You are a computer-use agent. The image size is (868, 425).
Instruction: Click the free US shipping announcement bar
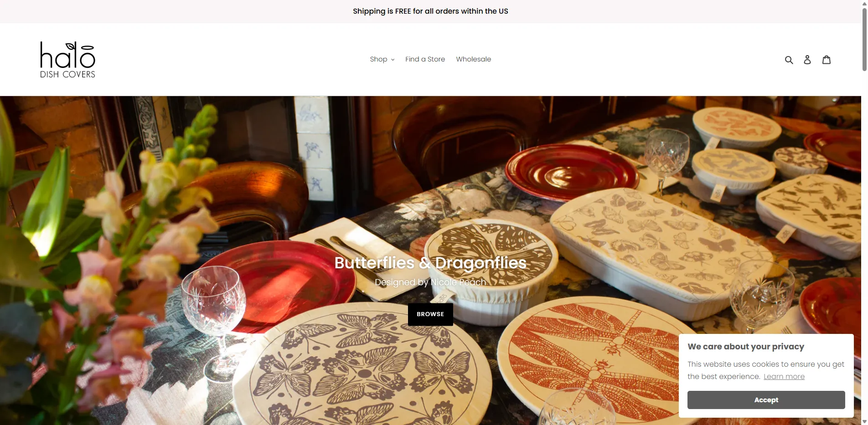[x=430, y=11]
